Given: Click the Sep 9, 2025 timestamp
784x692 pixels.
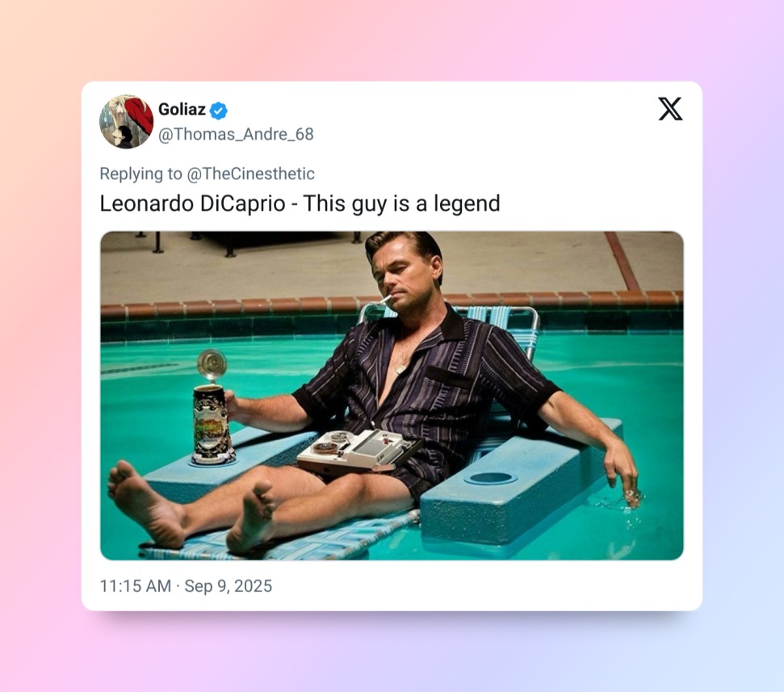Looking at the screenshot, I should tap(229, 586).
